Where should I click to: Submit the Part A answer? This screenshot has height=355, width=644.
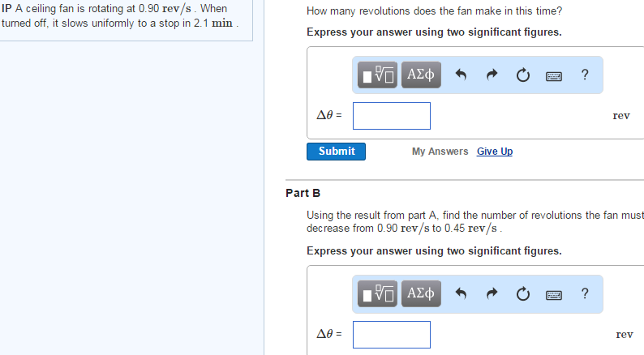[336, 151]
